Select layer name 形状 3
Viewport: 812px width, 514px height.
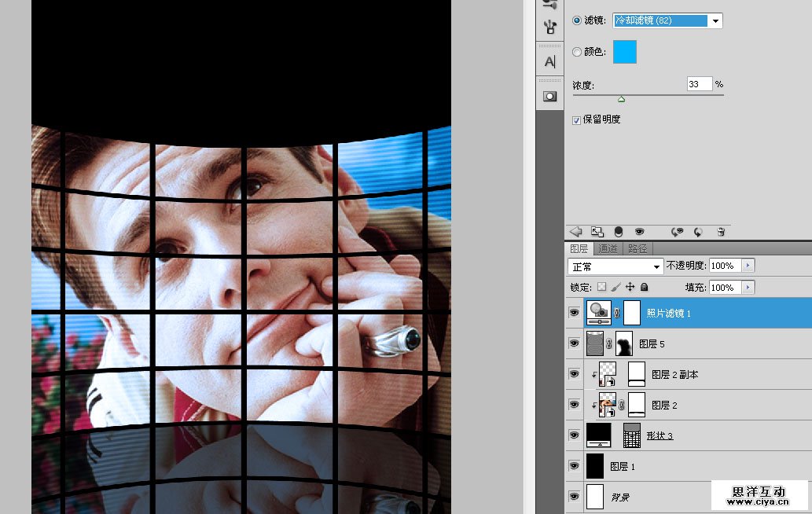660,436
